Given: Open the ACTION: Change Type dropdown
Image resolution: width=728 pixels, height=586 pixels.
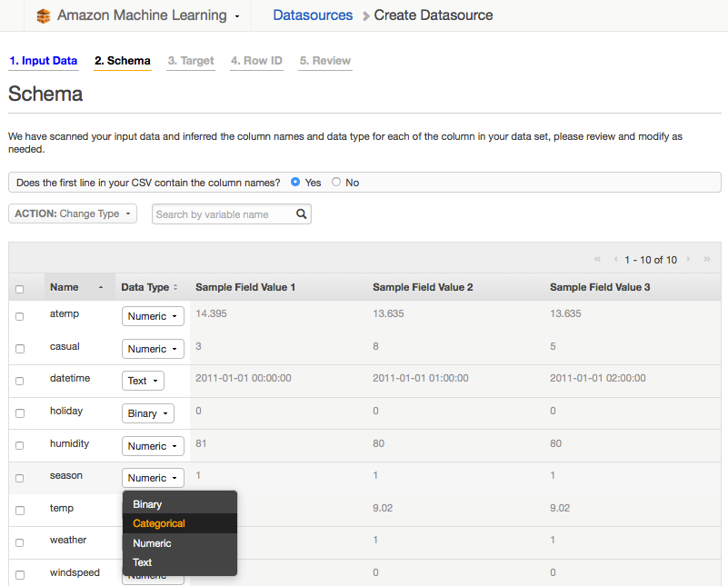Looking at the screenshot, I should pos(73,214).
